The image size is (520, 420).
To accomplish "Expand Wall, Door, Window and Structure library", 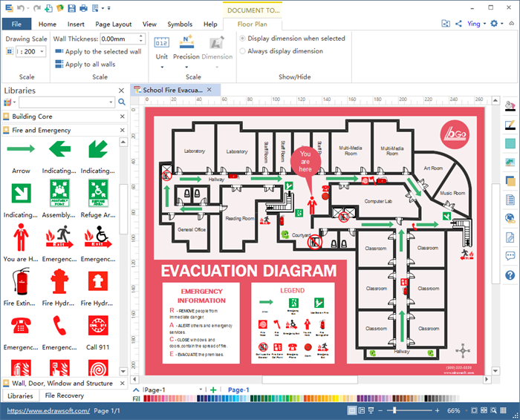I will 62,384.
